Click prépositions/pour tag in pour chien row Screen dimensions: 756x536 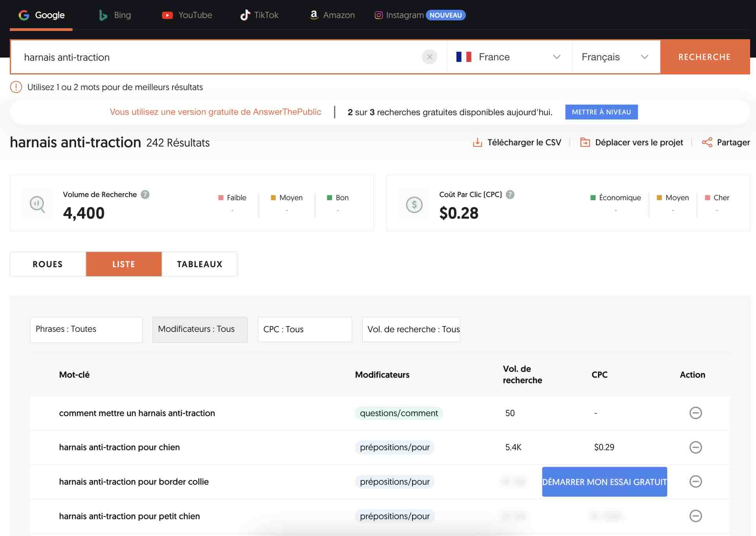point(394,447)
